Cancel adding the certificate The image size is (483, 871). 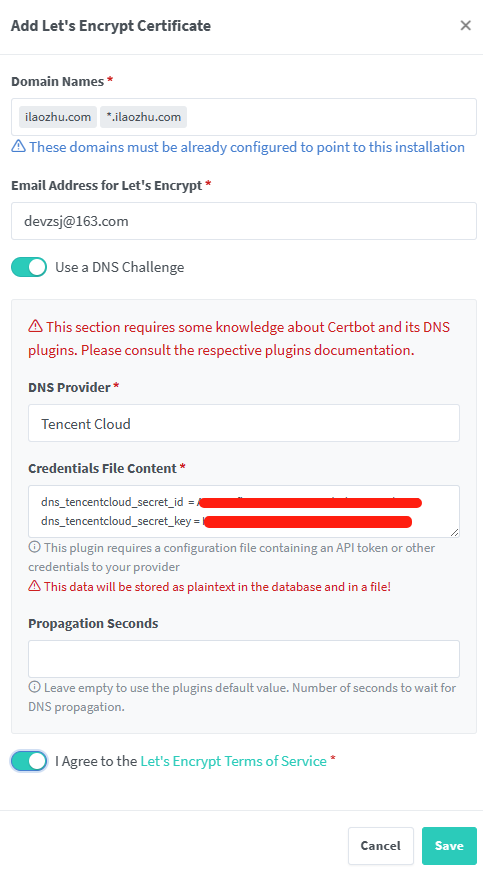(380, 845)
